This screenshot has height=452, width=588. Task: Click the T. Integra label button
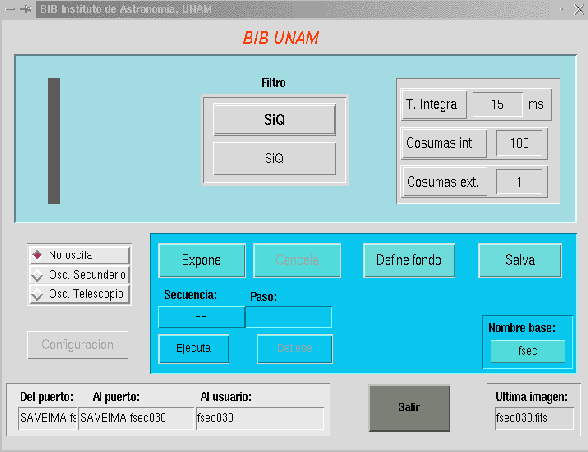tap(434, 104)
